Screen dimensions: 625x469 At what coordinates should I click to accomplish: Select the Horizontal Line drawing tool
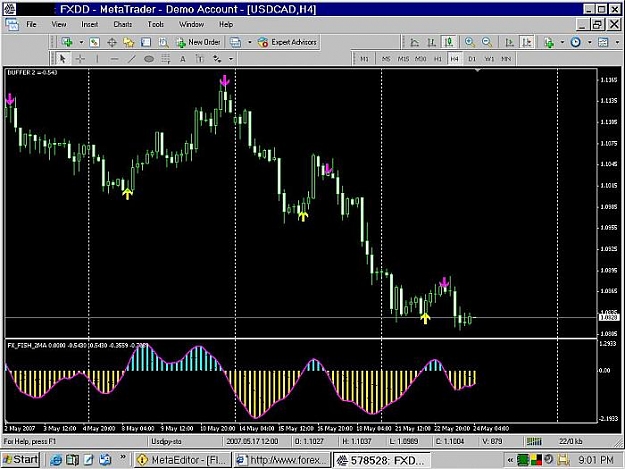(x=114, y=59)
